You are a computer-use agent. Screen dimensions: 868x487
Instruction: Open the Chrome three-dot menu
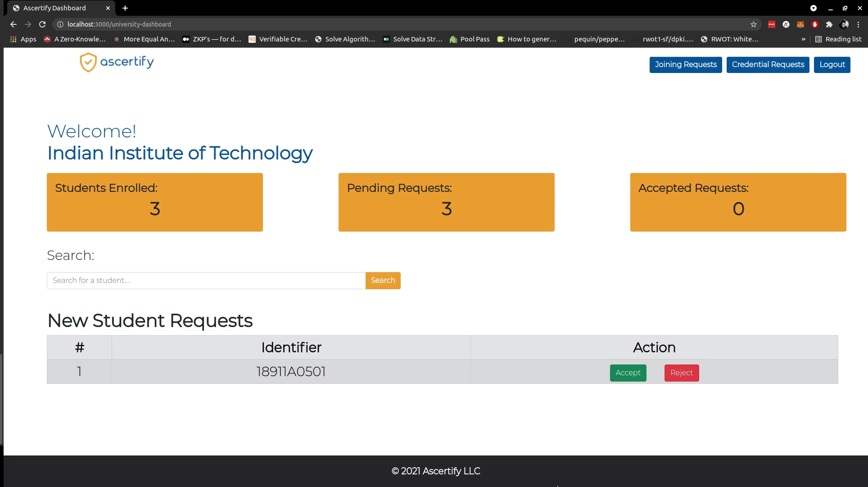click(x=859, y=24)
